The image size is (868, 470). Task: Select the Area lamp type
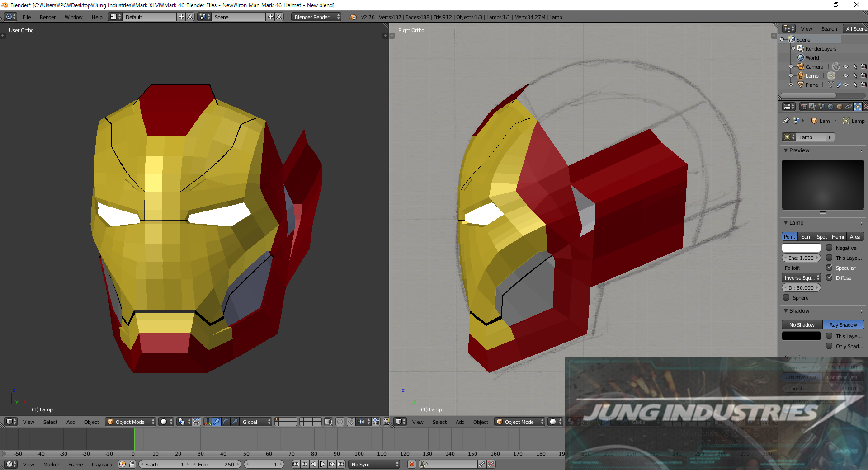click(855, 236)
